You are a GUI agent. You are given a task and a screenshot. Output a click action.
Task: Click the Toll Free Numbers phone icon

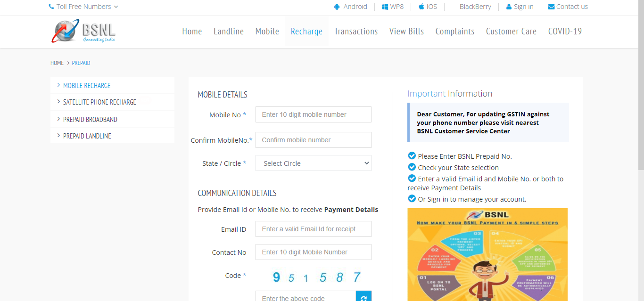[x=51, y=7]
